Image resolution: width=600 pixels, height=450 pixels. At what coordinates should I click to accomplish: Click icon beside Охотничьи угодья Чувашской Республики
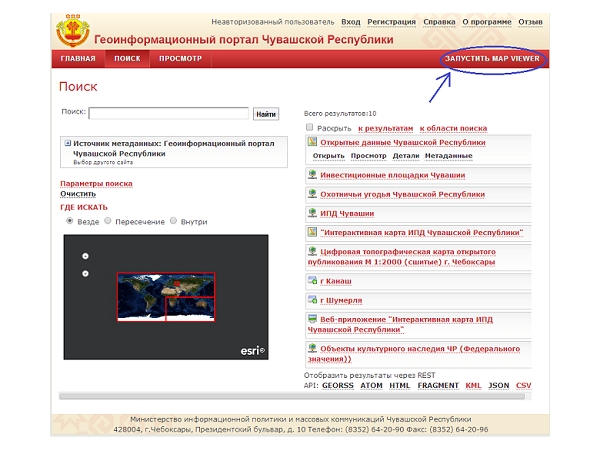tap(312, 194)
